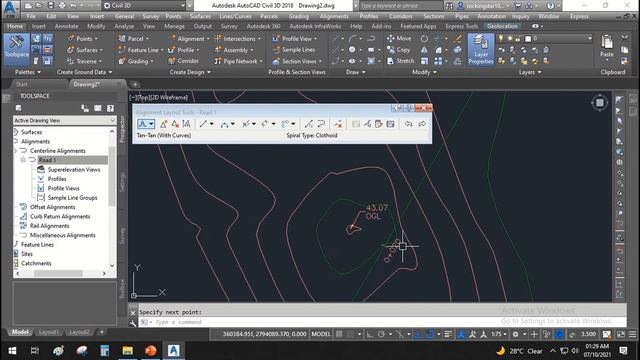Image resolution: width=640 pixels, height=360 pixels.
Task: Open the fixed line tools dropdown arrow
Action: click(212, 124)
